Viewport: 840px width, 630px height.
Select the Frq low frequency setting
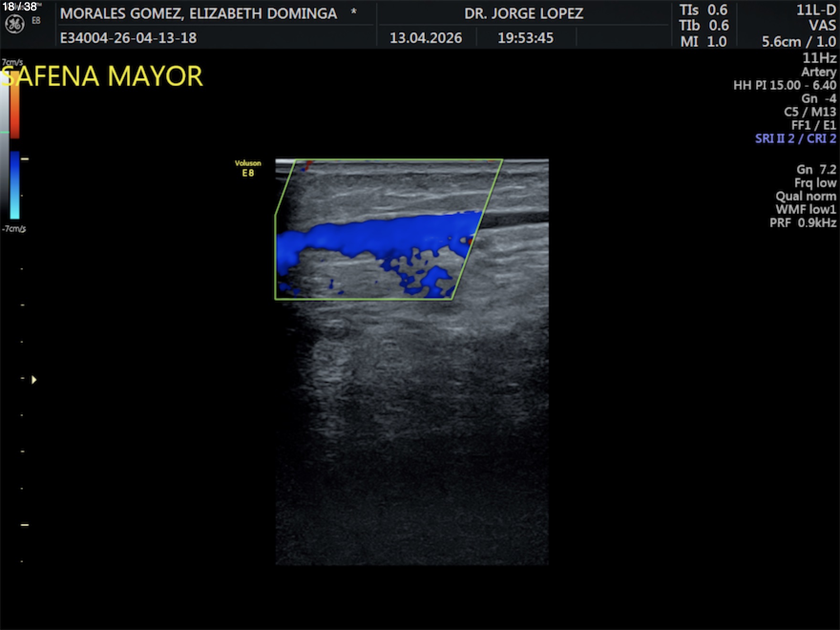pyautogui.click(x=815, y=183)
